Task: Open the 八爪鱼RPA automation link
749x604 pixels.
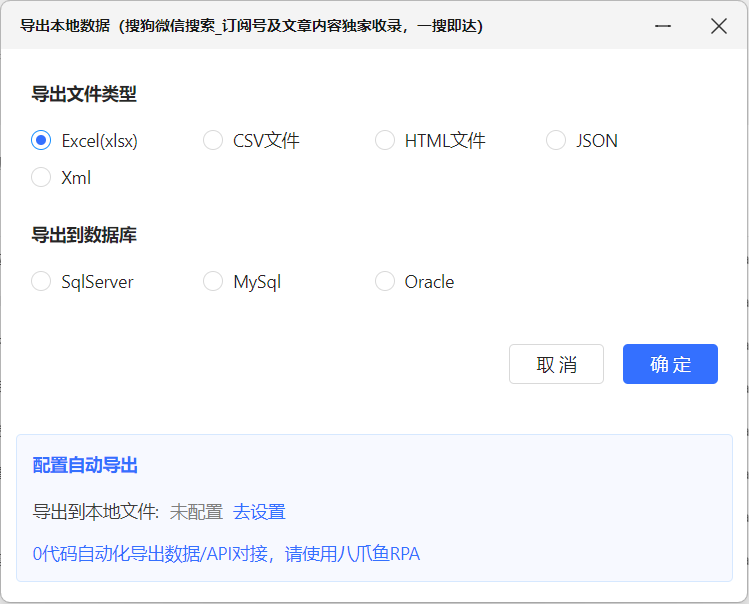Action: coord(226,554)
